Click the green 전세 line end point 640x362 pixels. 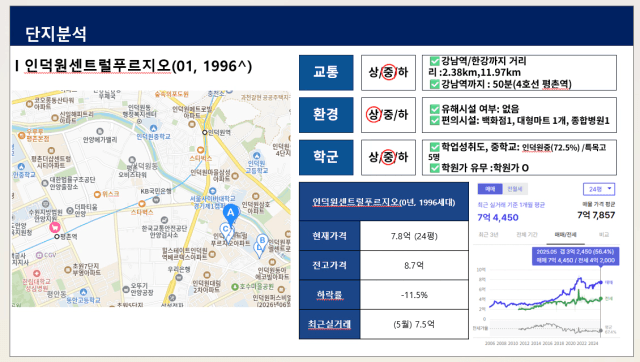click(x=600, y=299)
